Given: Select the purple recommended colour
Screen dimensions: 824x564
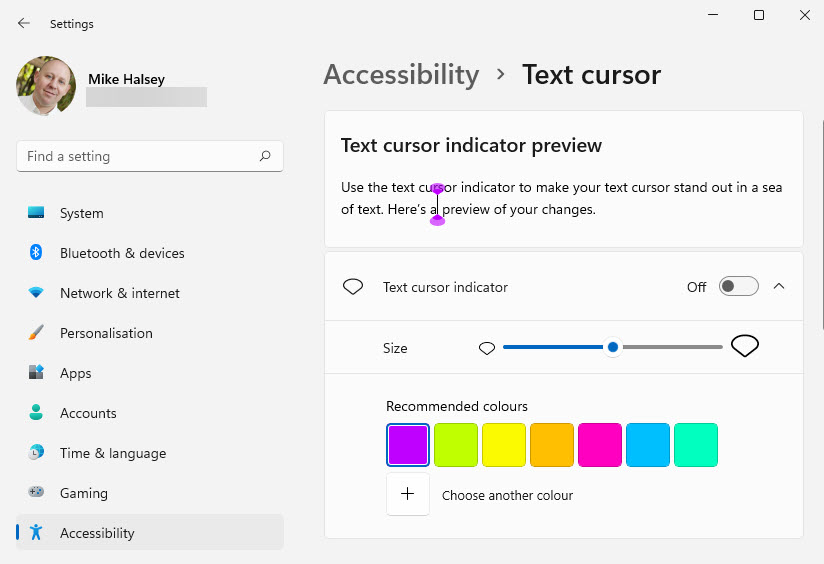Looking at the screenshot, I should 408,445.
